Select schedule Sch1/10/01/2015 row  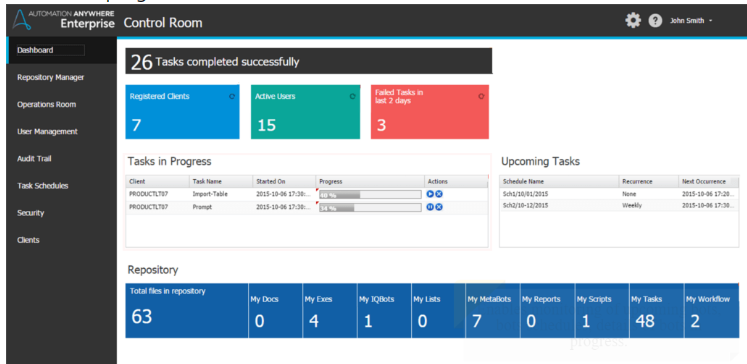coord(619,194)
